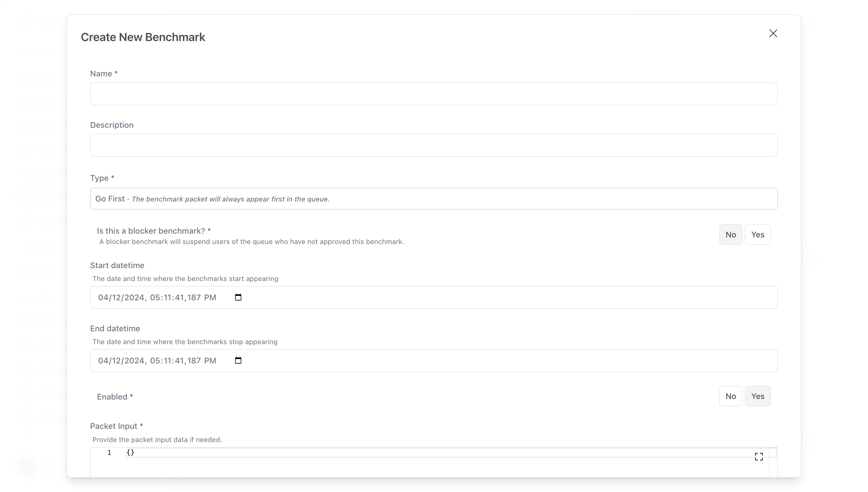The image size is (868, 492).
Task: Open calendar picker for End datetime
Action: [x=238, y=361]
